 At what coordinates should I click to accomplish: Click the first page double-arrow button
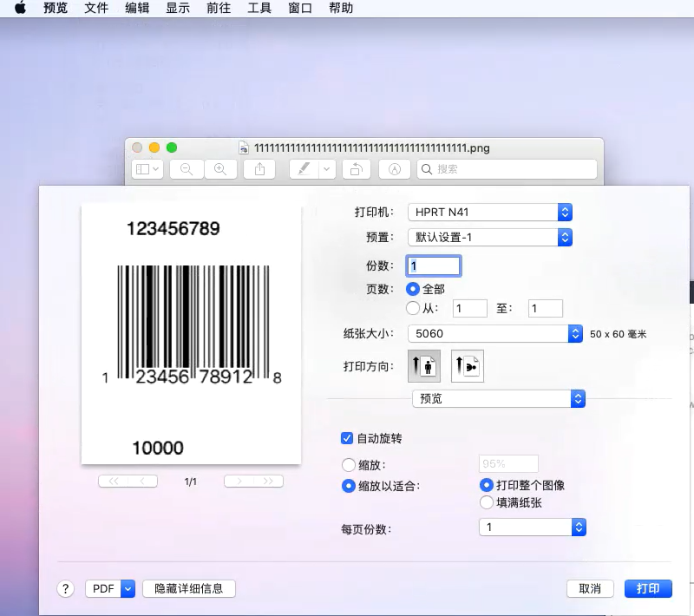pos(114,481)
